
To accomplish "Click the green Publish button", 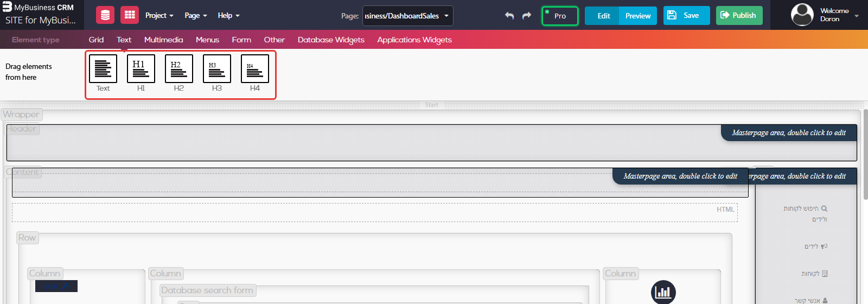I will [739, 15].
